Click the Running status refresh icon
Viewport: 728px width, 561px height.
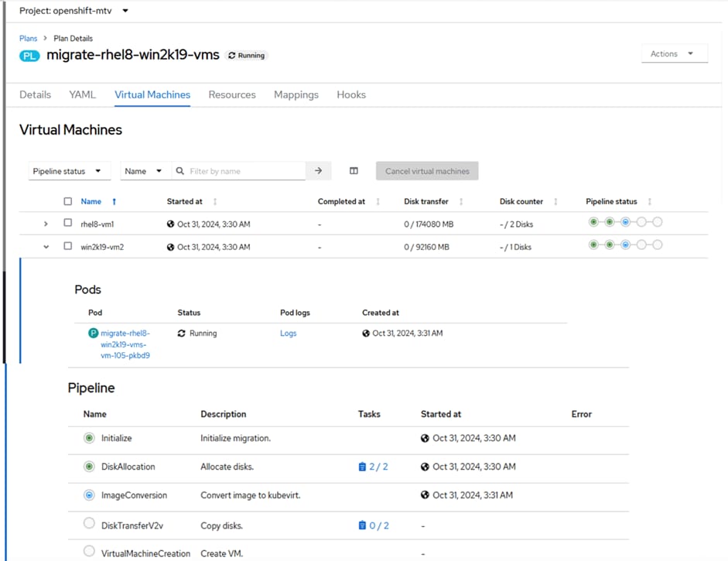point(231,55)
